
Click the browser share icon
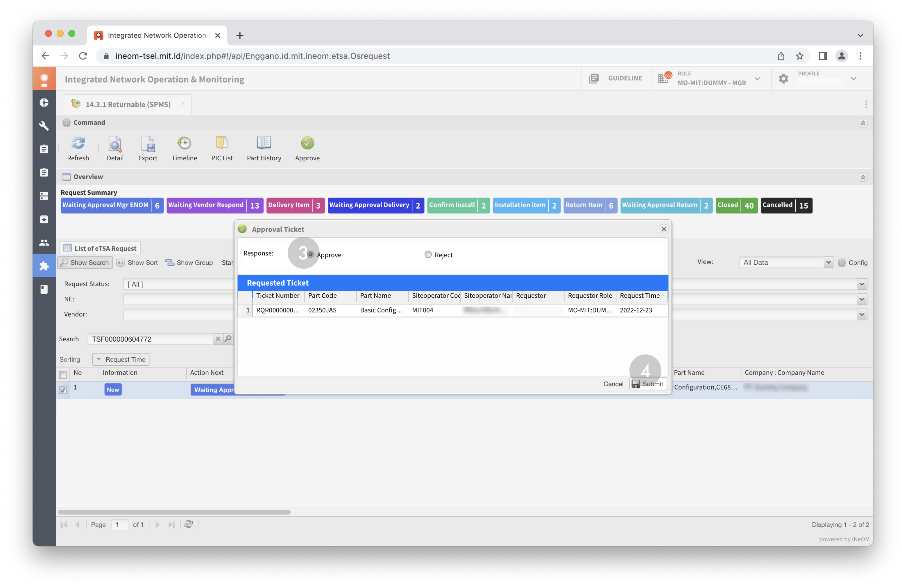(x=781, y=56)
